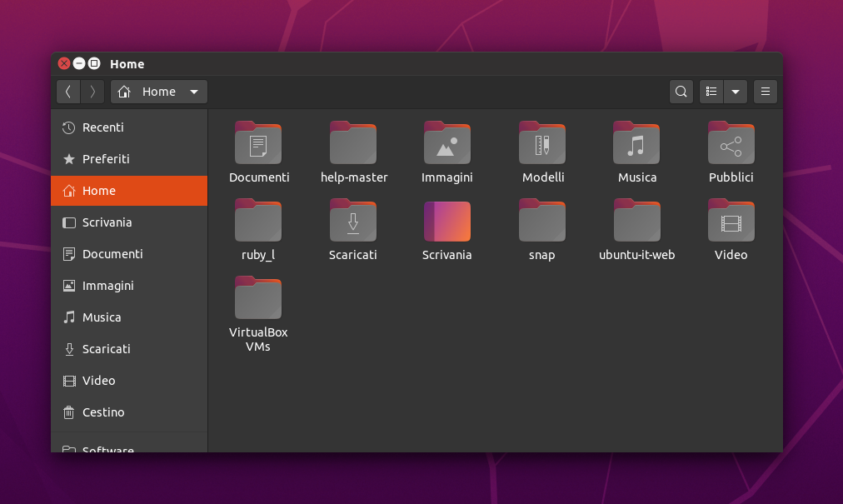The height and width of the screenshot is (504, 843).
Task: Open Scrivania in the sidebar
Action: click(129, 222)
